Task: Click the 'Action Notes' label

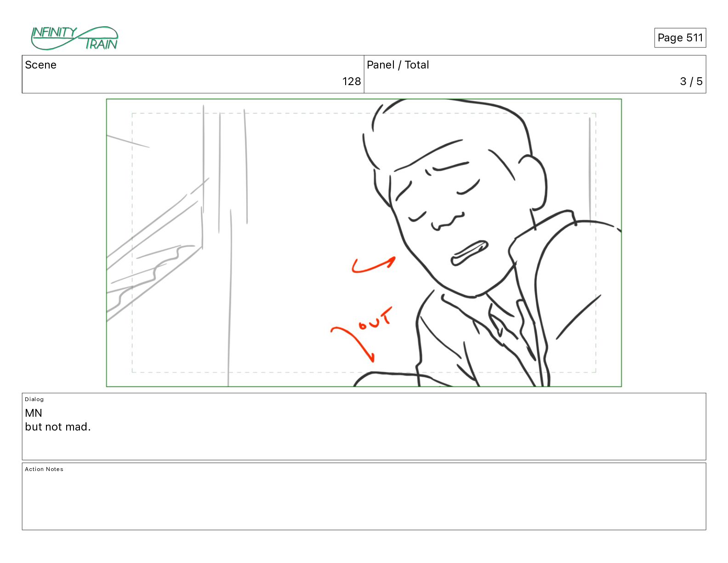Action: click(x=44, y=469)
